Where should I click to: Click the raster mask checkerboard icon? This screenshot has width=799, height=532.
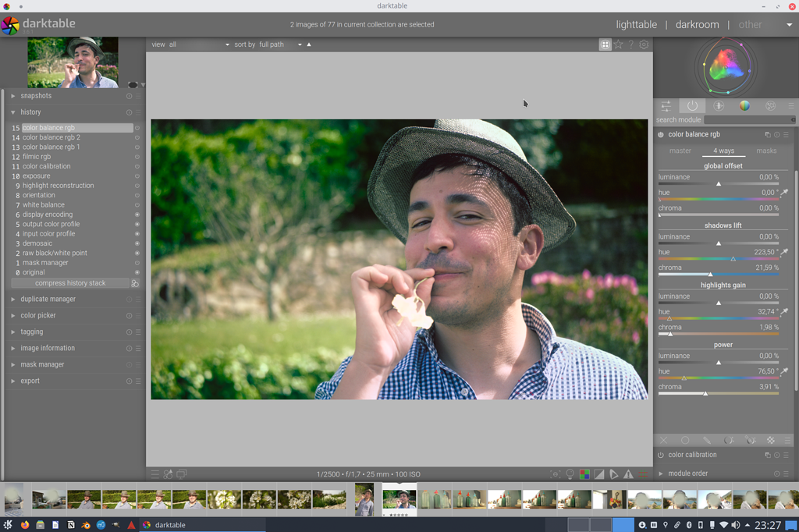pos(770,440)
